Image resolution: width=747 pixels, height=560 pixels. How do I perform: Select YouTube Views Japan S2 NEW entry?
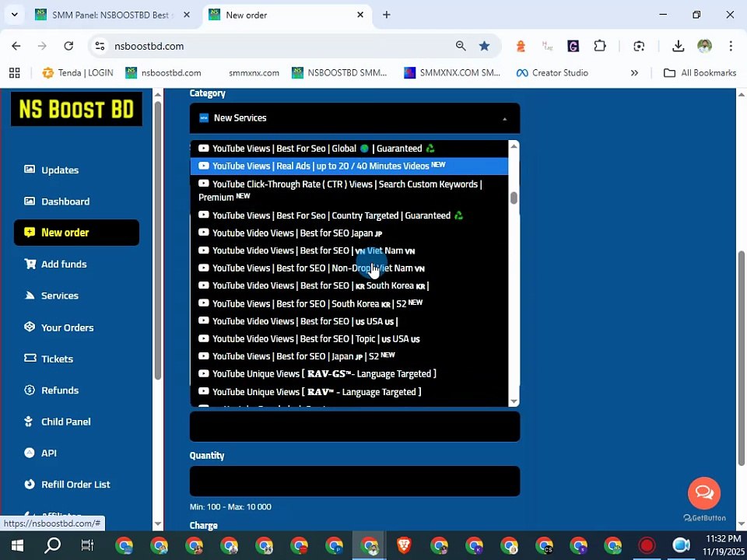[x=349, y=356]
